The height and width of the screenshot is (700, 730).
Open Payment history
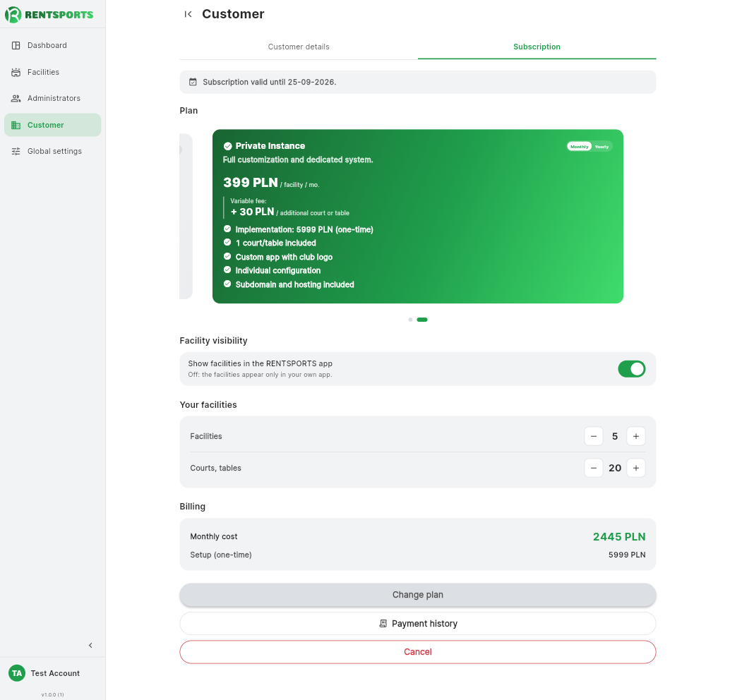(x=418, y=623)
